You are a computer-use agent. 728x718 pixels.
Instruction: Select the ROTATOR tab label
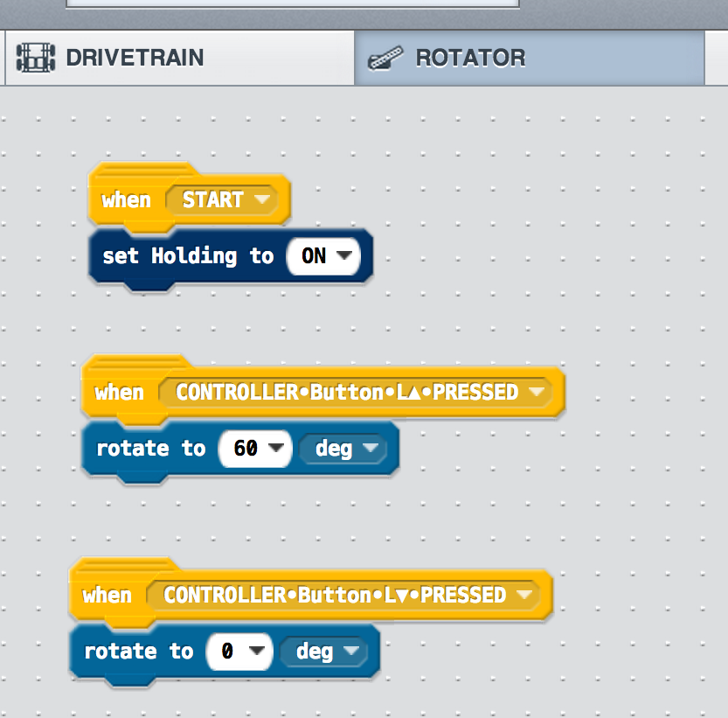click(x=470, y=59)
